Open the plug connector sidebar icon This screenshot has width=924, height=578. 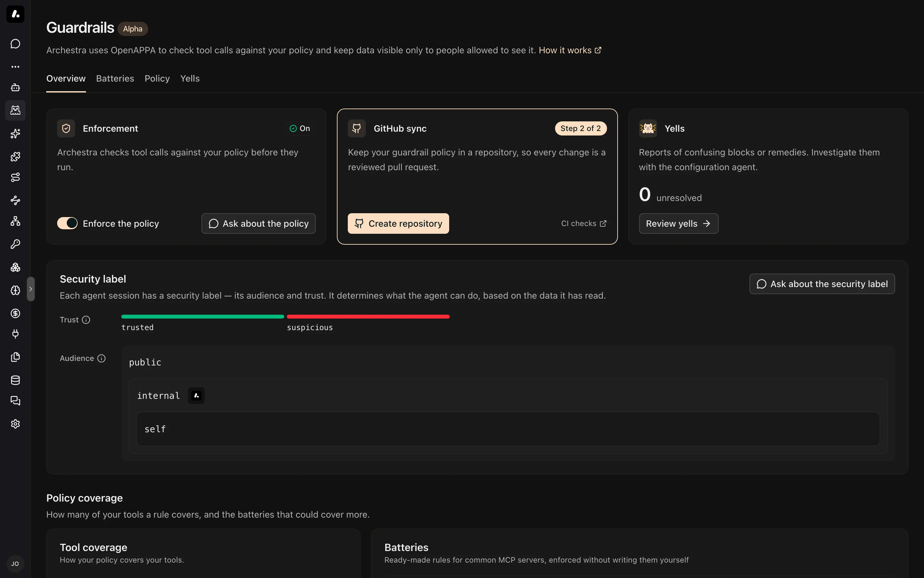(15, 334)
